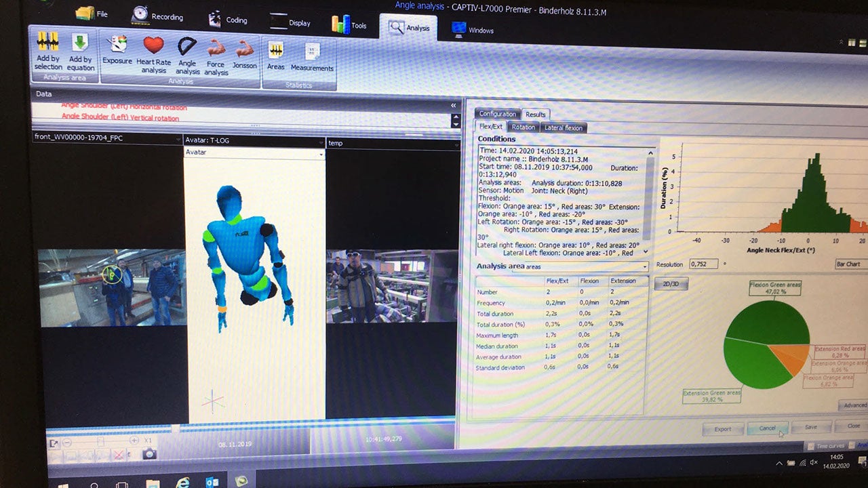The image size is (868, 488).
Task: Open the Measurements statistics
Action: (x=312, y=58)
